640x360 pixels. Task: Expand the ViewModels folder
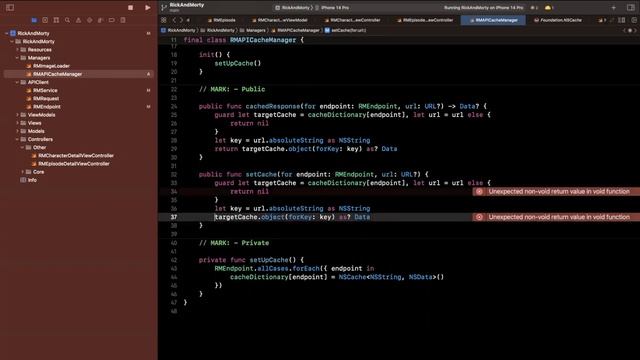coord(17,115)
